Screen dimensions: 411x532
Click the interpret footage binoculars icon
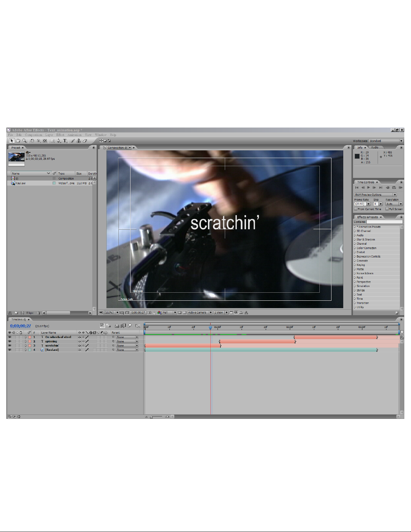tap(10, 313)
